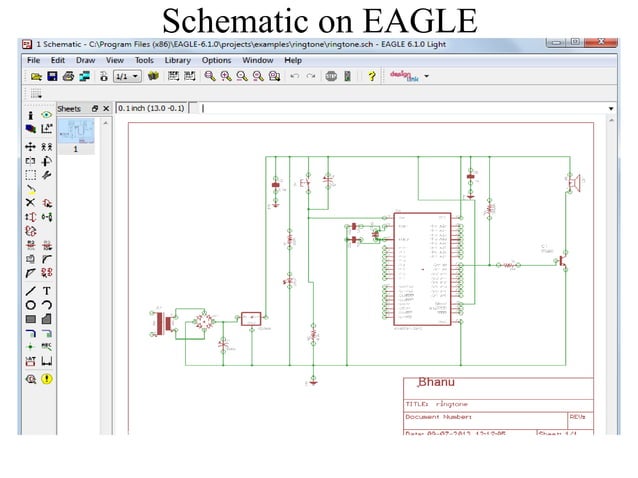Open the Display layers tool
This screenshot has width=638, height=478.
click(31, 129)
